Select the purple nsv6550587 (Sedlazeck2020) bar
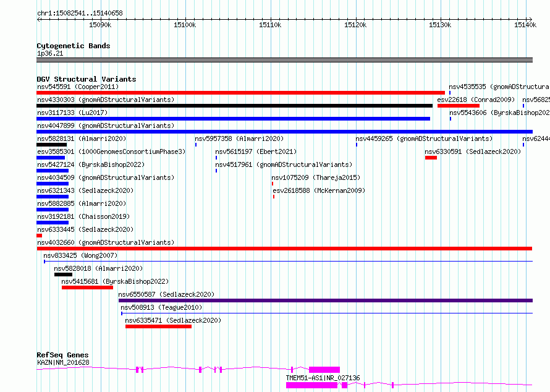Image resolution: width=550 pixels, height=392 pixels. pos(326,300)
